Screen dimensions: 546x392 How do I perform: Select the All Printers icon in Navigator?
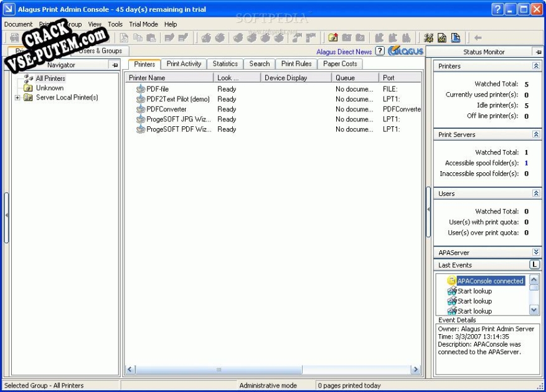tap(27, 78)
